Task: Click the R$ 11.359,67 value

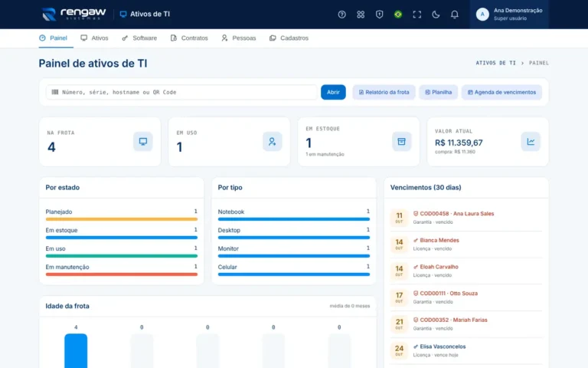Action: 459,143
